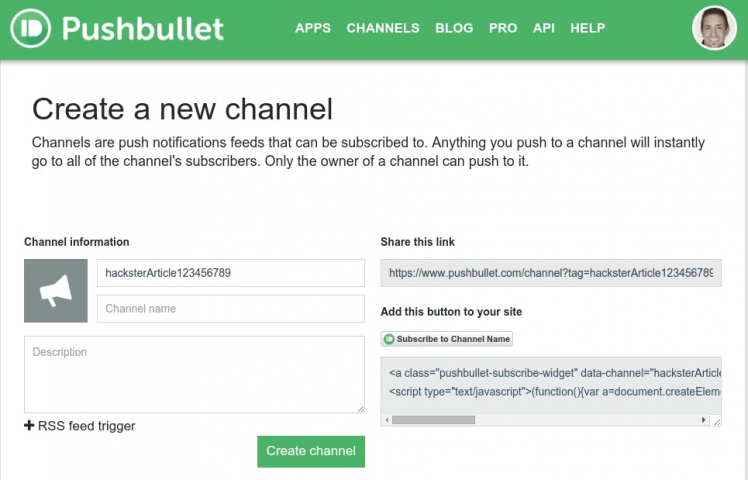Open the API documentation link
The width and height of the screenshot is (748, 480).
pos(544,28)
